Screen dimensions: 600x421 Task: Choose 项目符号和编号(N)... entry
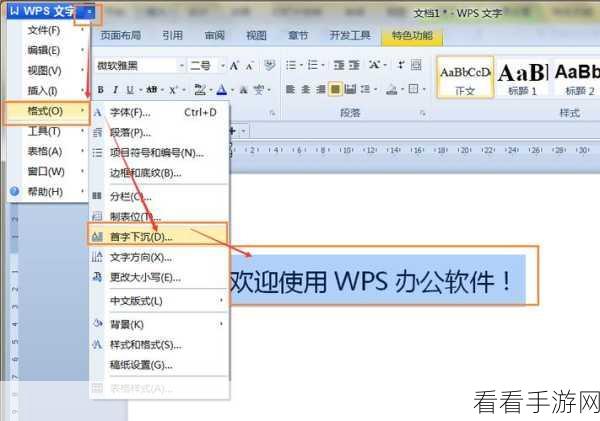(x=159, y=153)
